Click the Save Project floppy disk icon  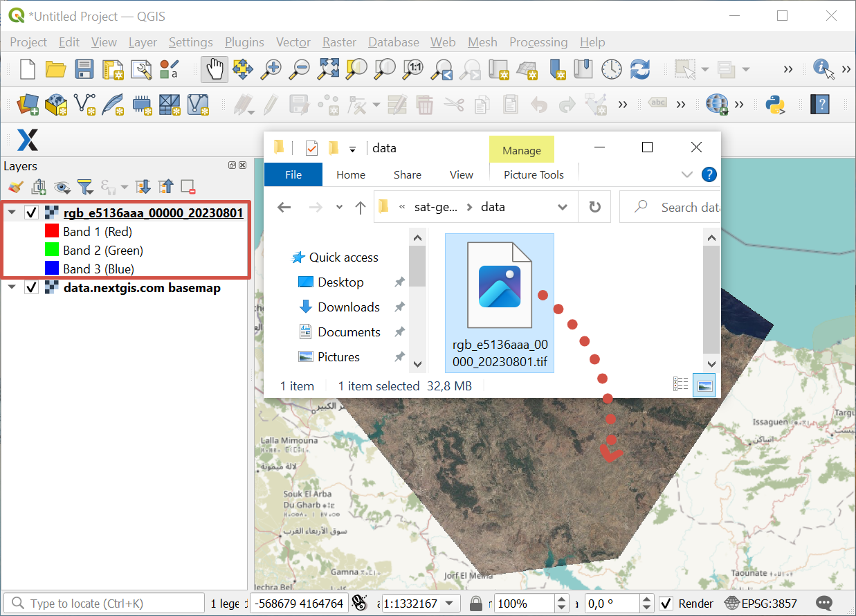(84, 69)
